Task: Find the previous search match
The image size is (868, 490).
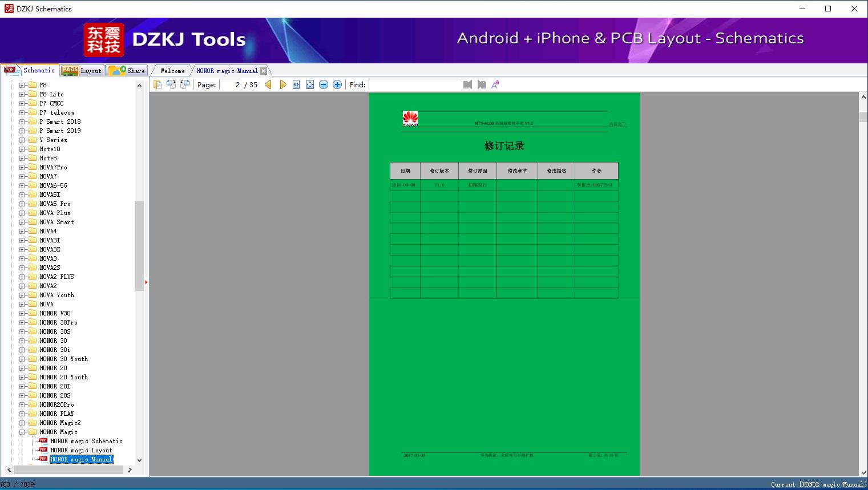Action: (468, 84)
